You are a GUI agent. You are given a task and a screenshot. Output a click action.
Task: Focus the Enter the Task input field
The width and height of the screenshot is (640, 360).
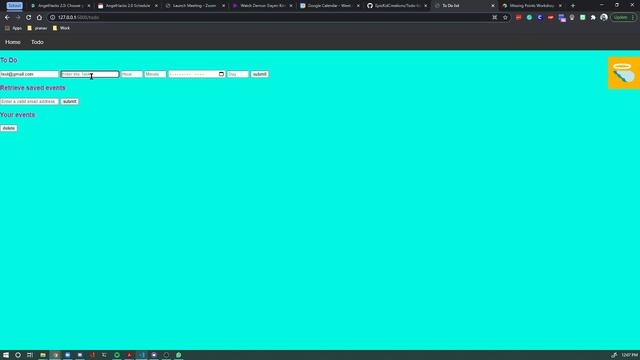(90, 74)
